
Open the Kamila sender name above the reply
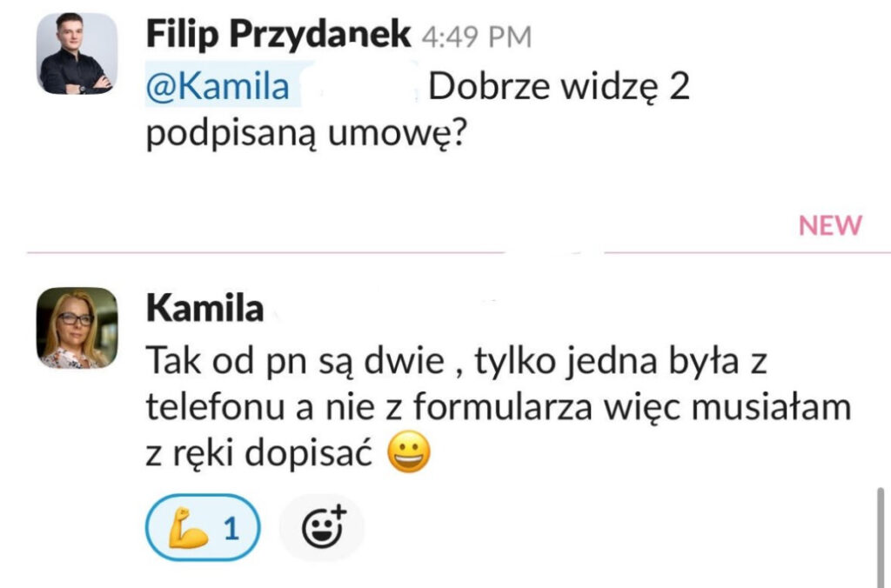click(204, 309)
